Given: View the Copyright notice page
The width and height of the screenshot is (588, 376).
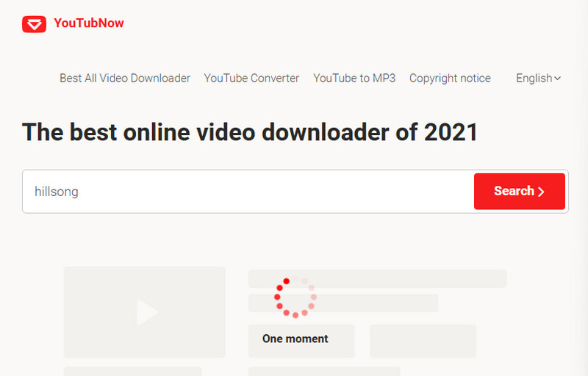Looking at the screenshot, I should [450, 78].
